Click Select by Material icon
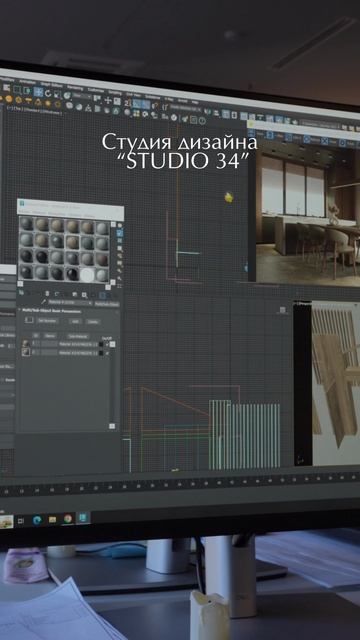The height and width of the screenshot is (640, 360). coord(120,278)
